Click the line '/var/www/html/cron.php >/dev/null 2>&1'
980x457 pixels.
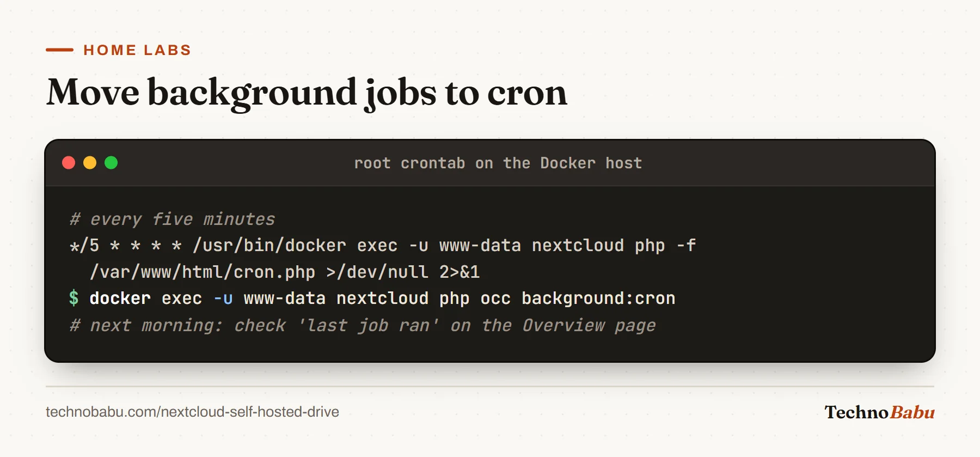[285, 272]
